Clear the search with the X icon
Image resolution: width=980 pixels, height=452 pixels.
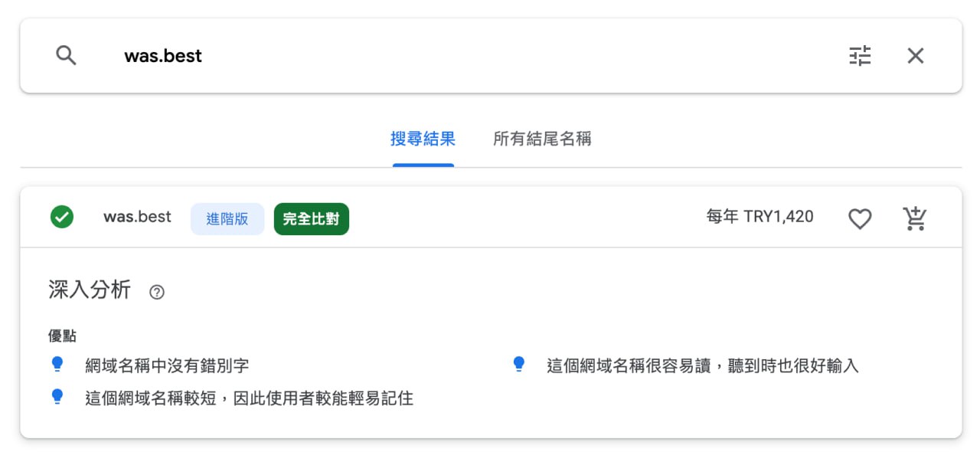pos(916,56)
